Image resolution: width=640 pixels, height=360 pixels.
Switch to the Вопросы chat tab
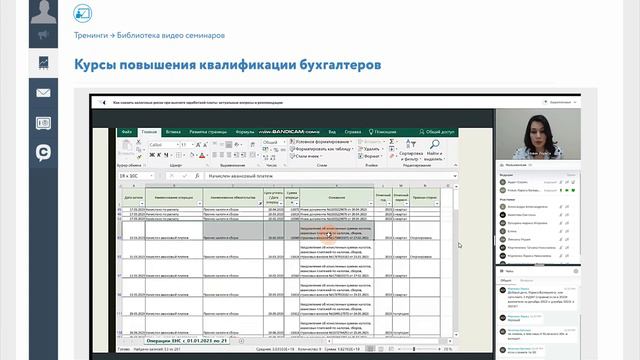[x=527, y=280]
